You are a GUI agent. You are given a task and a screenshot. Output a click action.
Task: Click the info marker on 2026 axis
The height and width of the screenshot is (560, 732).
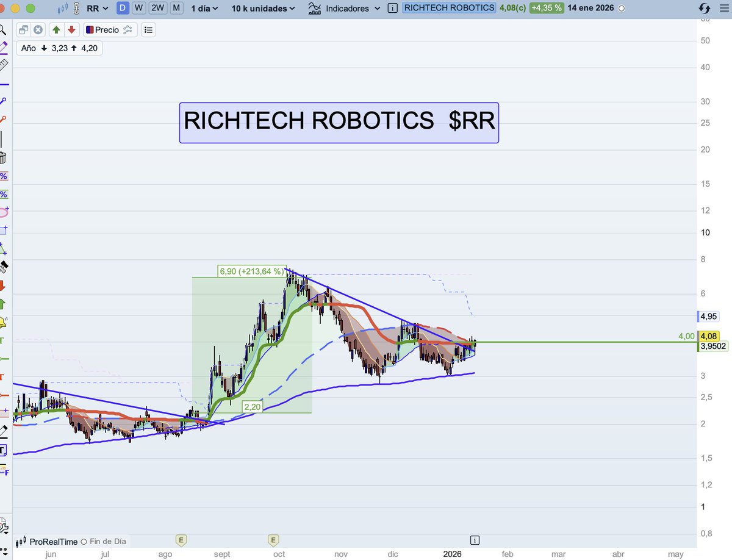(475, 540)
